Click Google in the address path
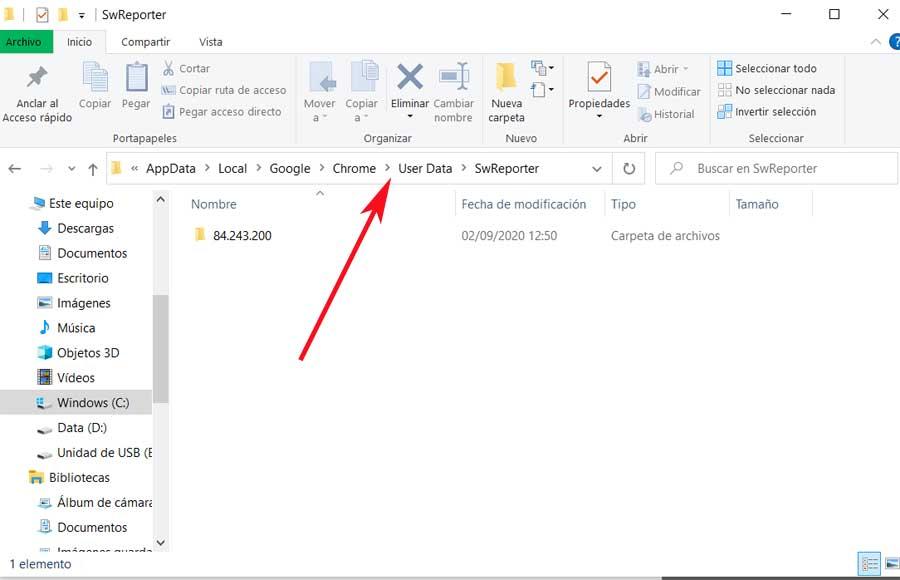Screen dimensions: 900x580 tap(290, 169)
